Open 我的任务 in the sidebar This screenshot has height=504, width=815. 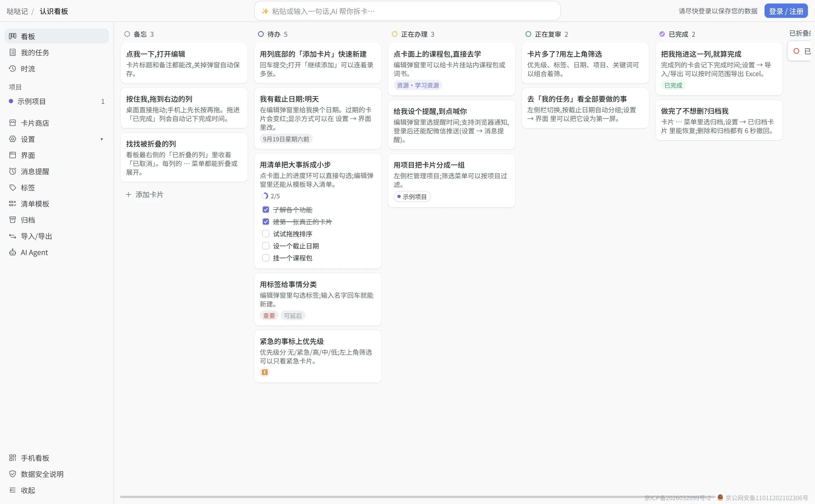click(x=56, y=52)
